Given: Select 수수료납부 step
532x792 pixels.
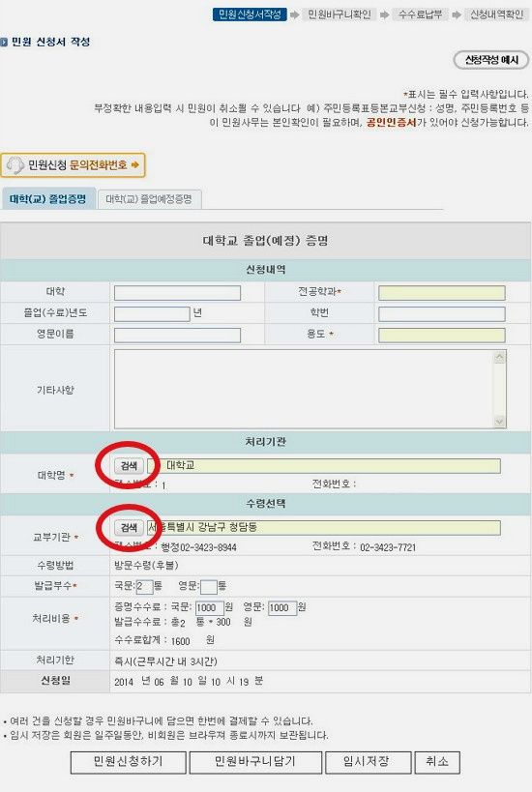Looking at the screenshot, I should [x=421, y=15].
